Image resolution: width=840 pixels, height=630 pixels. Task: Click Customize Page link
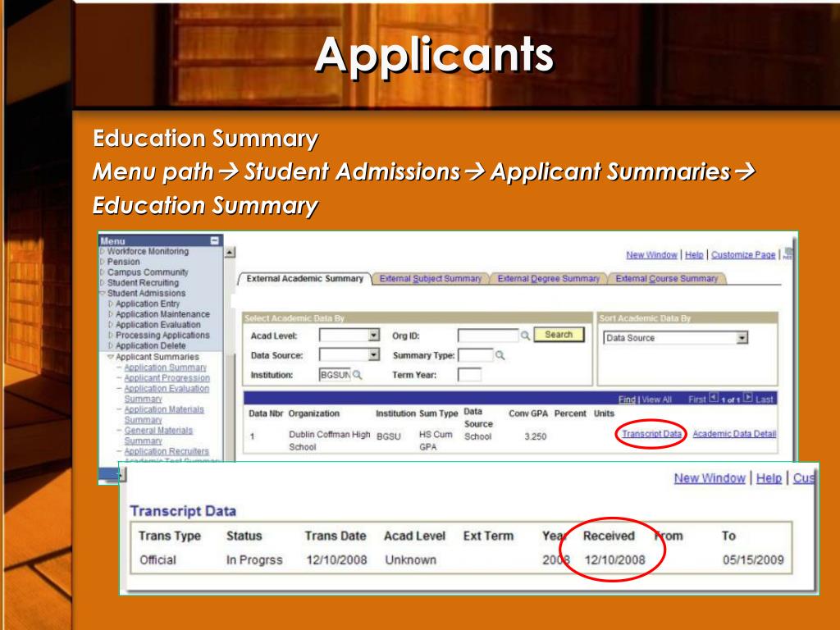click(743, 255)
